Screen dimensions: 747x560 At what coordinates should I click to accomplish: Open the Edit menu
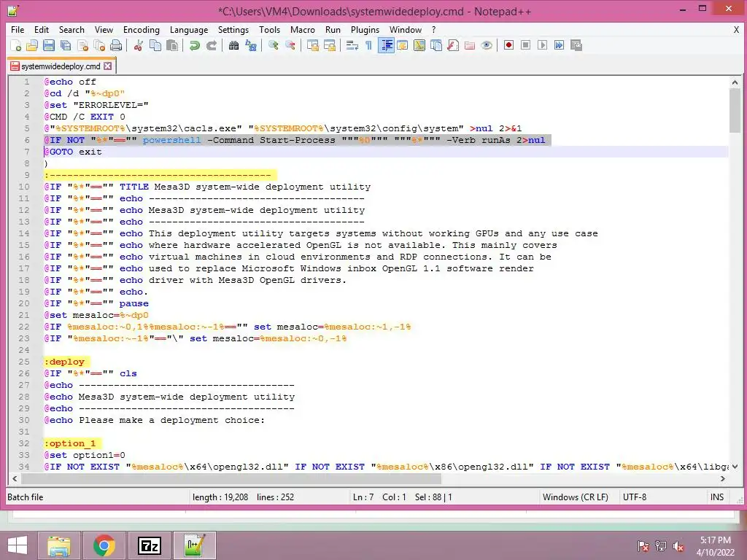tap(42, 29)
